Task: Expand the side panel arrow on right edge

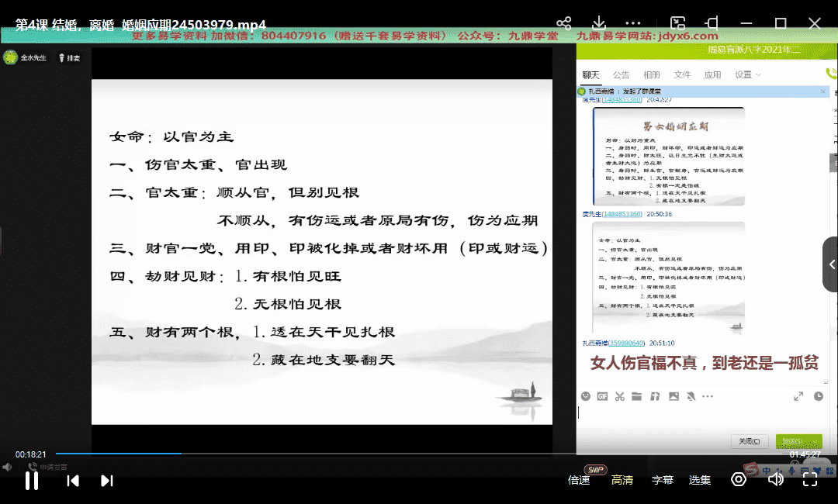Action: 831,264
